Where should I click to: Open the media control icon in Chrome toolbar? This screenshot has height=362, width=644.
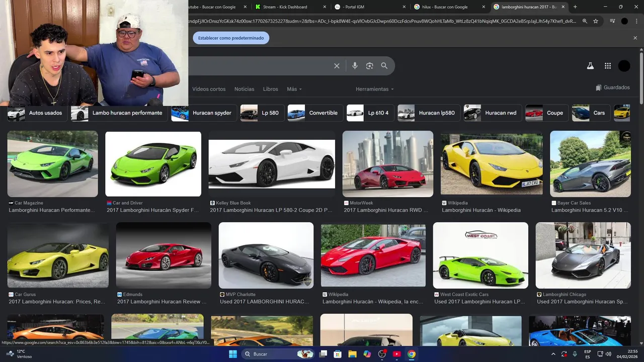click(612, 21)
